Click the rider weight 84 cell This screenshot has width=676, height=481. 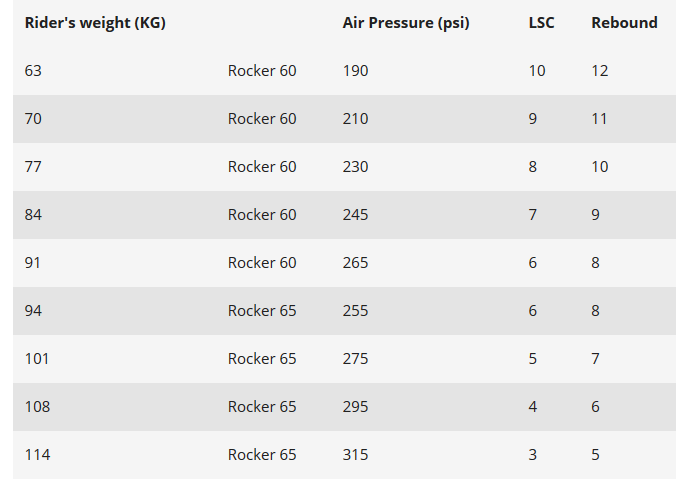pos(34,215)
